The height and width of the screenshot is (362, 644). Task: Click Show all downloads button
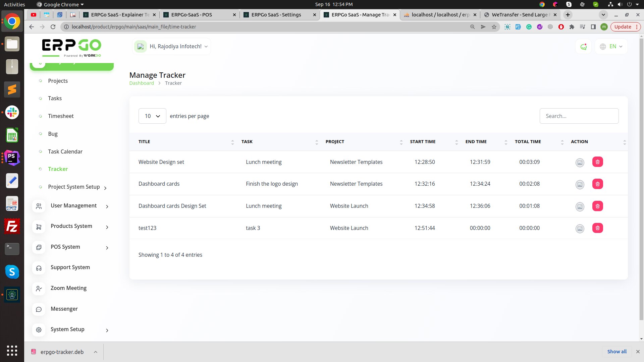[x=616, y=352]
